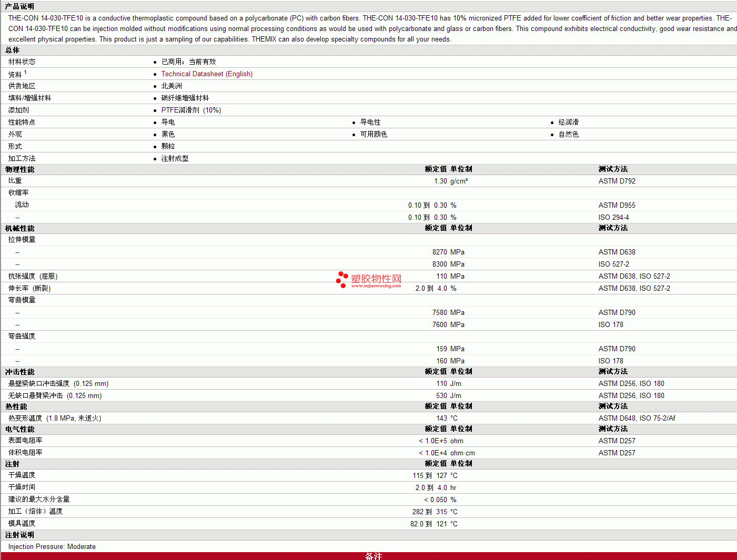Click the 导电性 feature entry
Screen dimensions: 737x560
pos(370,123)
